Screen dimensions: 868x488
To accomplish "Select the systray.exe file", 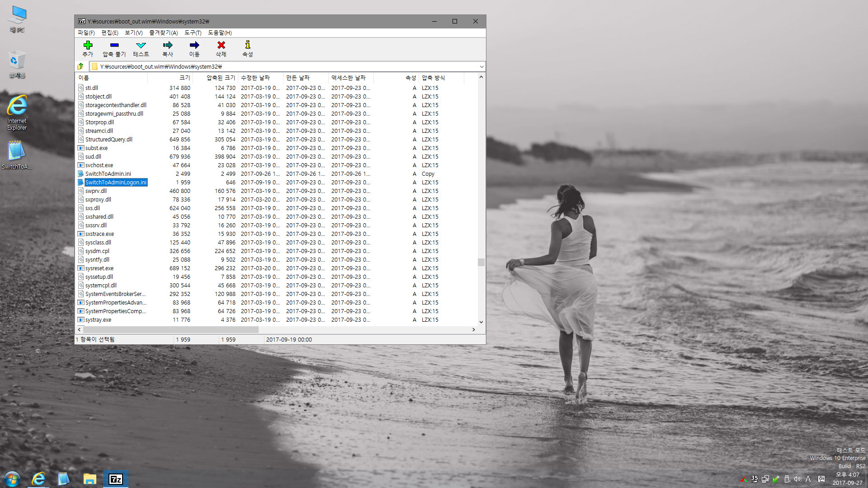I will [98, 320].
